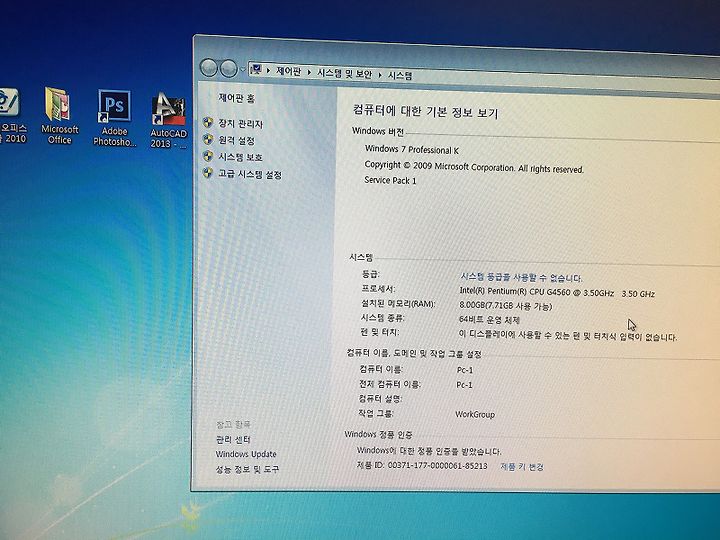Click the Forward navigation arrow button
This screenshot has height=540, width=720.
[x=228, y=69]
